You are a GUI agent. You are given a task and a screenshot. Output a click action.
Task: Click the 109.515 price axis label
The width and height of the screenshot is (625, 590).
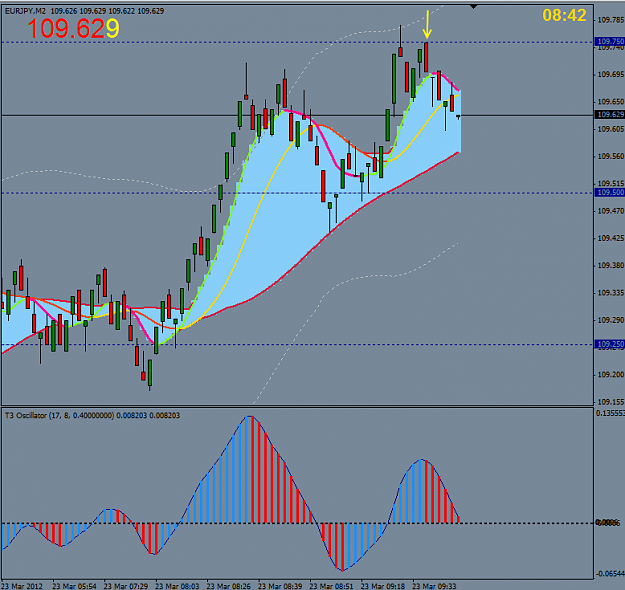click(x=611, y=184)
